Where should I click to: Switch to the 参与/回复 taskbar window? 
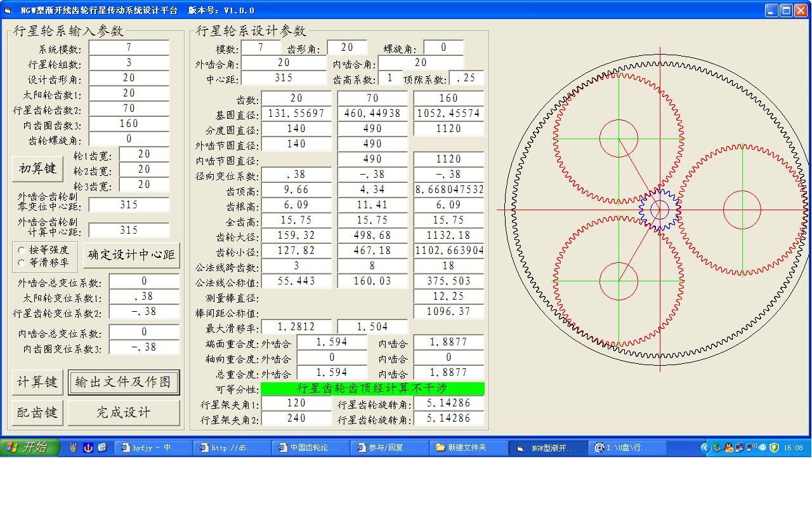point(389,448)
